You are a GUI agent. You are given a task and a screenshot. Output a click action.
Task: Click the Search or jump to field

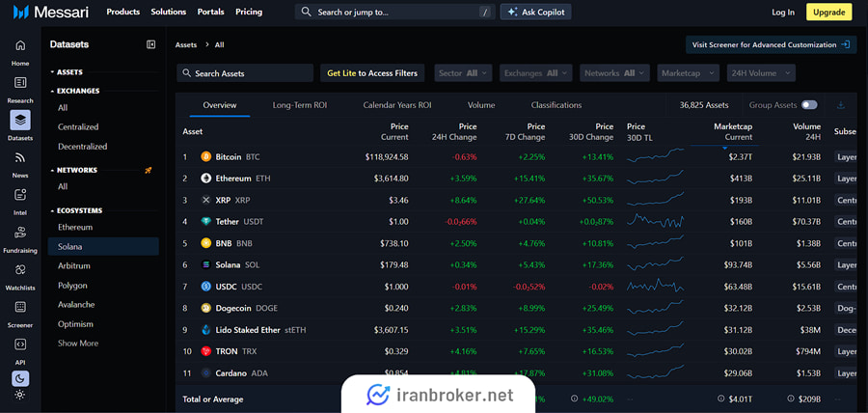[x=395, y=12]
